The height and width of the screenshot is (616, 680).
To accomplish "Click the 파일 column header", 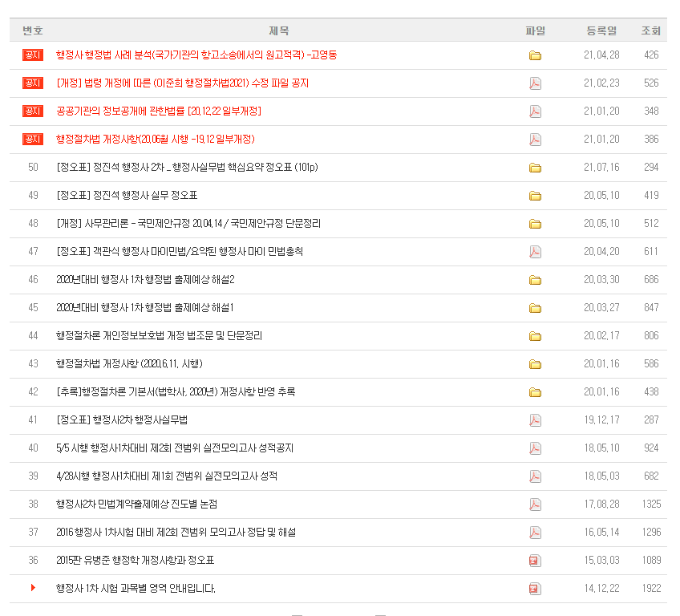I will (x=535, y=30).
